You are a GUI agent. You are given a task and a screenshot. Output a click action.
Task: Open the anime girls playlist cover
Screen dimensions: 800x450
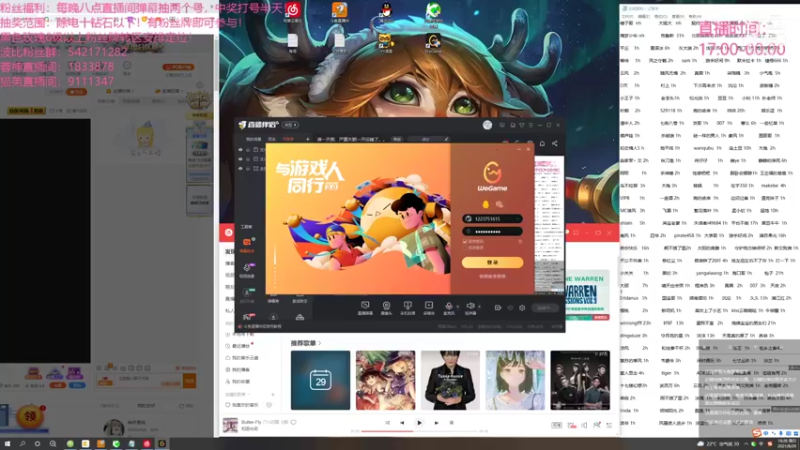[385, 380]
